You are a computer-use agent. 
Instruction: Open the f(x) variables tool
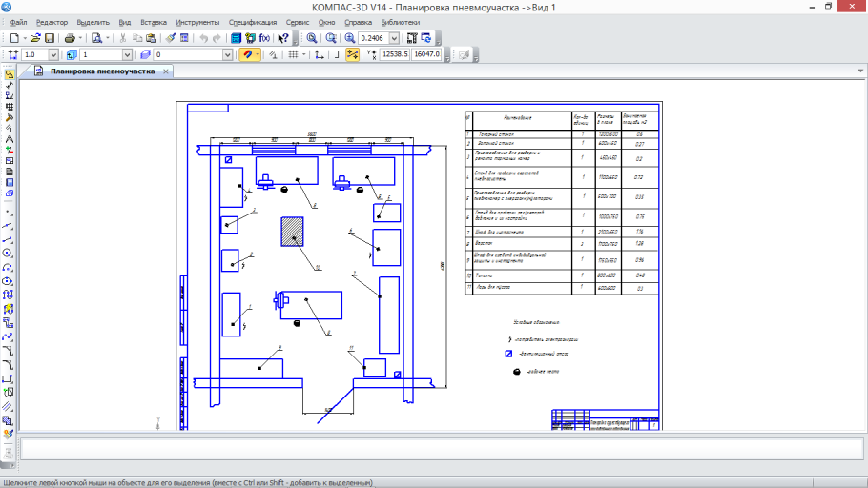coord(264,38)
